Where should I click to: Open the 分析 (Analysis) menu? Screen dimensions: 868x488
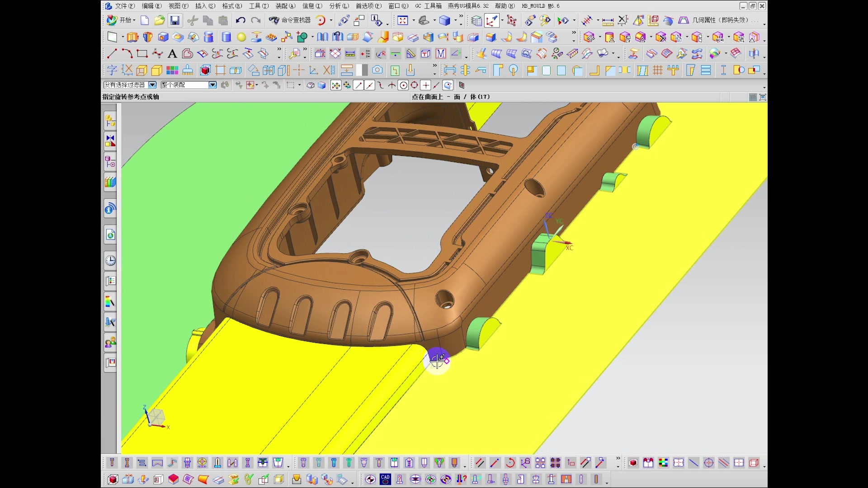[x=339, y=6]
